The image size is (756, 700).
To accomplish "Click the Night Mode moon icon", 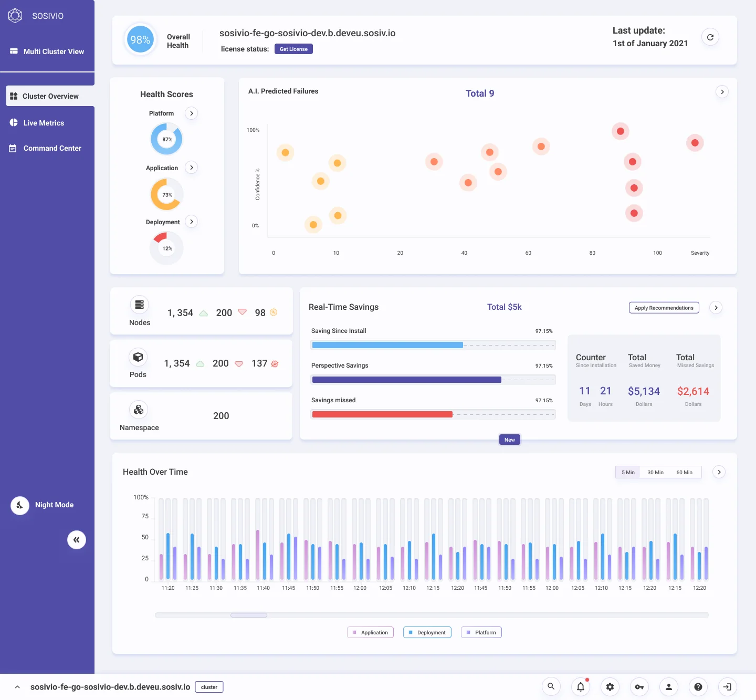I will (x=20, y=505).
